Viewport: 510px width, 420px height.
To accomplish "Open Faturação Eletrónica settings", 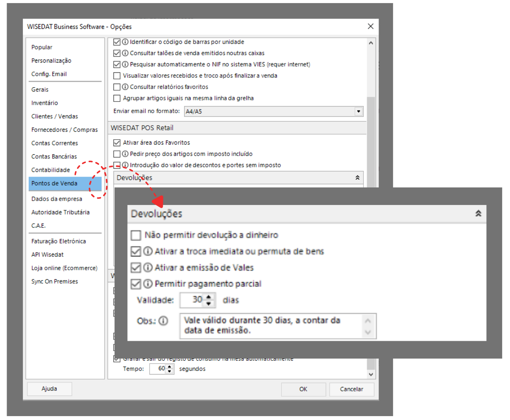I will pos(59,241).
